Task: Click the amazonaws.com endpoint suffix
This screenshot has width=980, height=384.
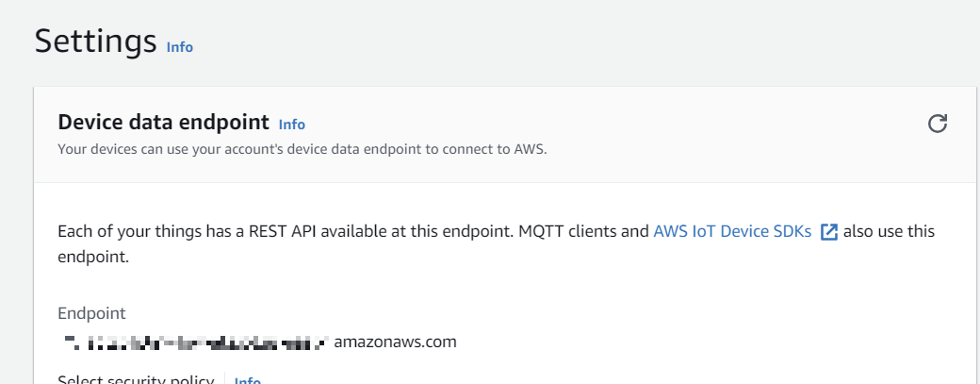Action: point(395,342)
